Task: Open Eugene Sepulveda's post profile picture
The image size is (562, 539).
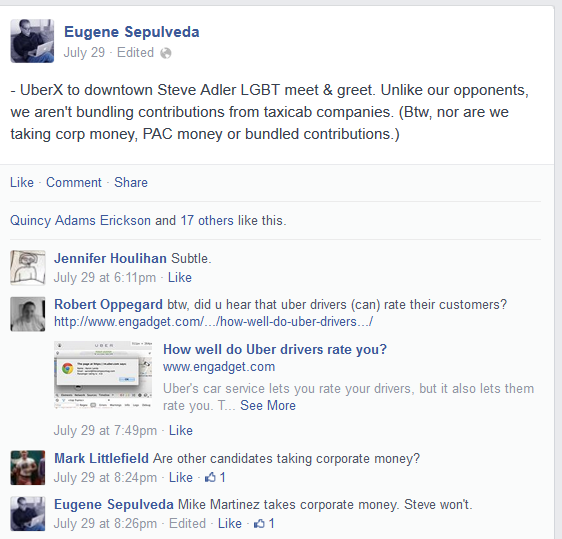Action: click(32, 41)
